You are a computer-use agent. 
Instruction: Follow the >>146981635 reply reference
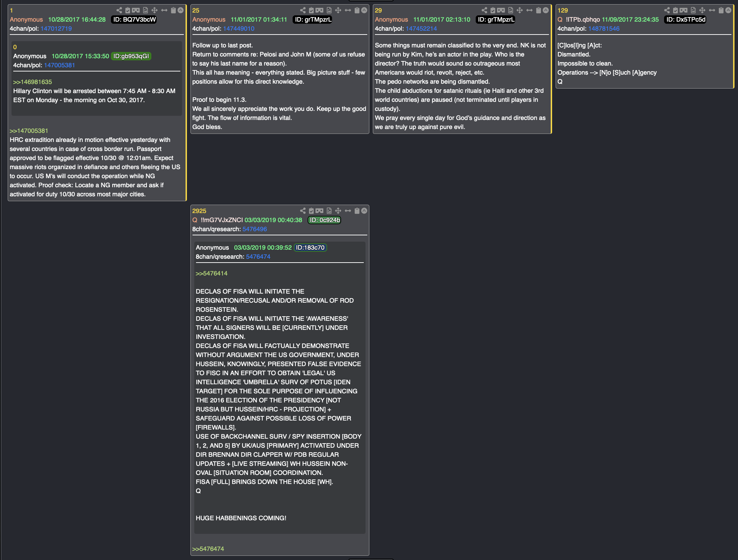(32, 82)
